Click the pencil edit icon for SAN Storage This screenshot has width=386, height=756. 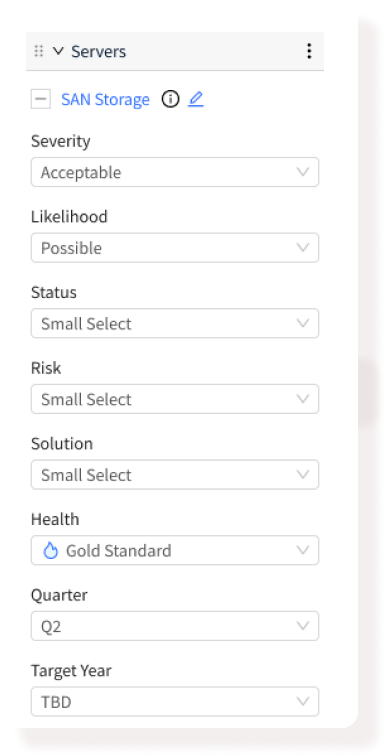click(196, 99)
